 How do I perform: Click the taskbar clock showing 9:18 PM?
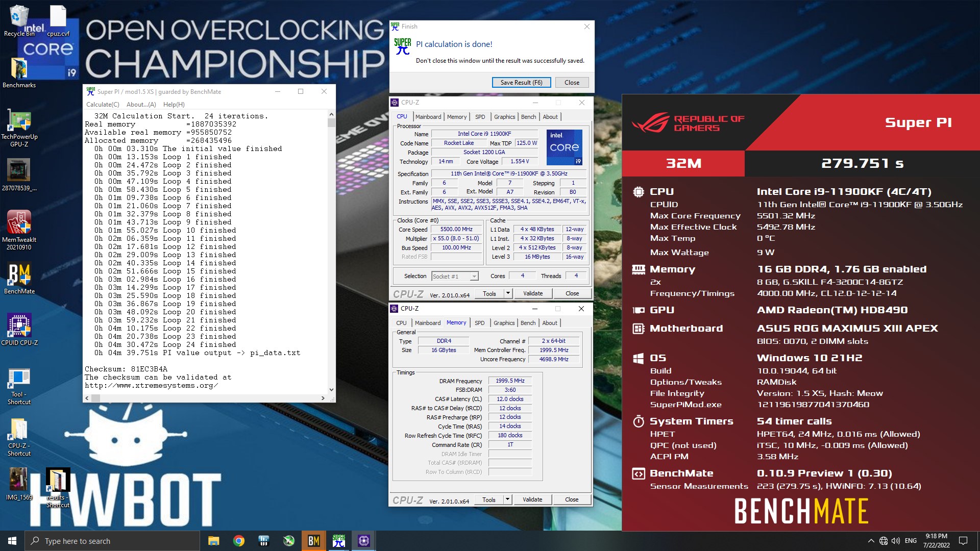936,541
